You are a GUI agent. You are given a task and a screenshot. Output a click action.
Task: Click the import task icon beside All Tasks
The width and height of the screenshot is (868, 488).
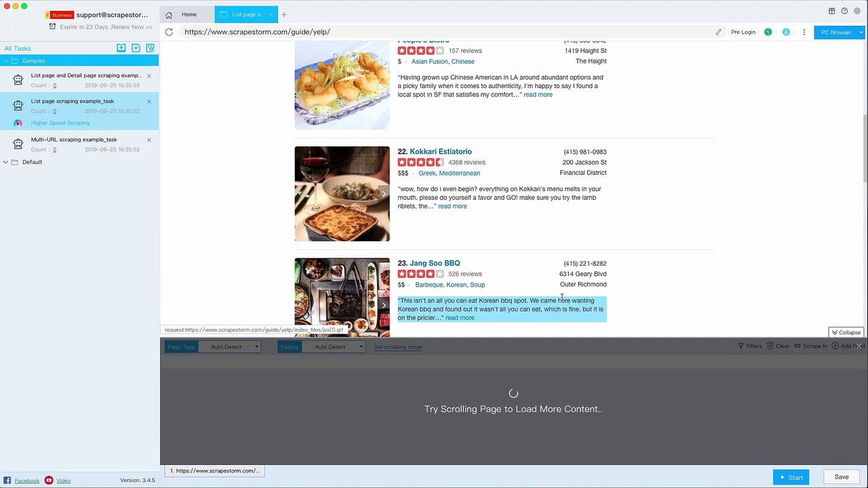[x=121, y=48]
